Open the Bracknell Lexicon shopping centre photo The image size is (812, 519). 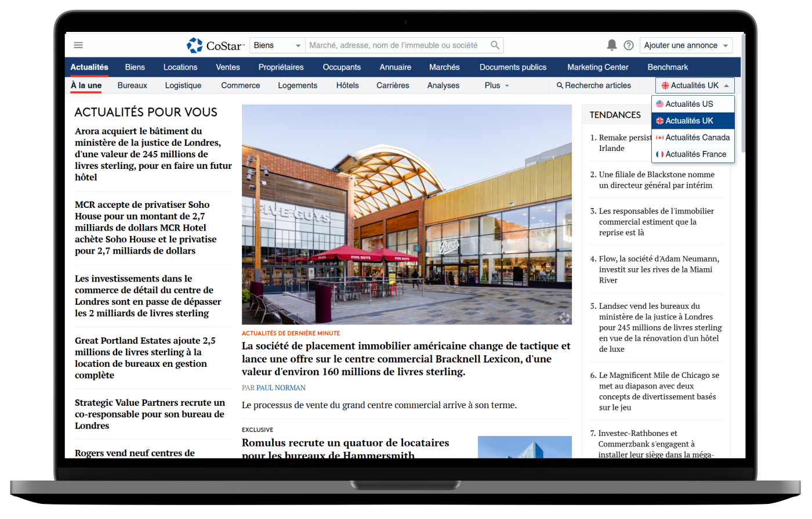[x=407, y=214]
